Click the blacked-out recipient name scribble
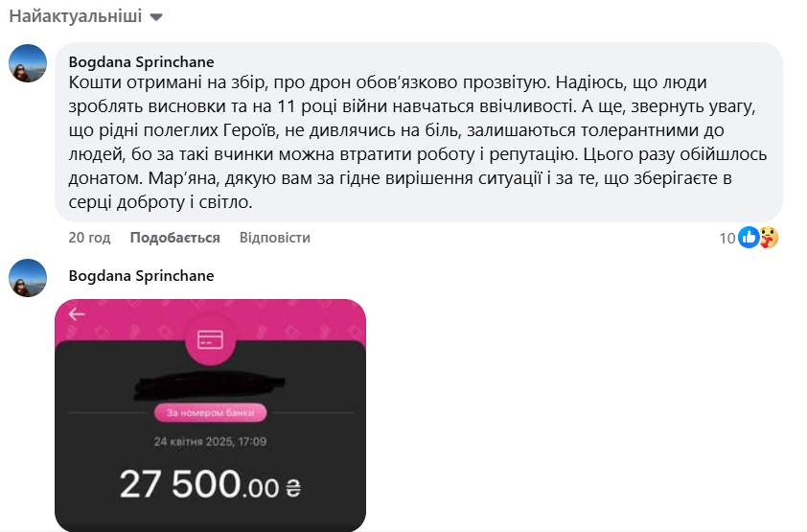This screenshot has height=532, width=807. point(210,383)
